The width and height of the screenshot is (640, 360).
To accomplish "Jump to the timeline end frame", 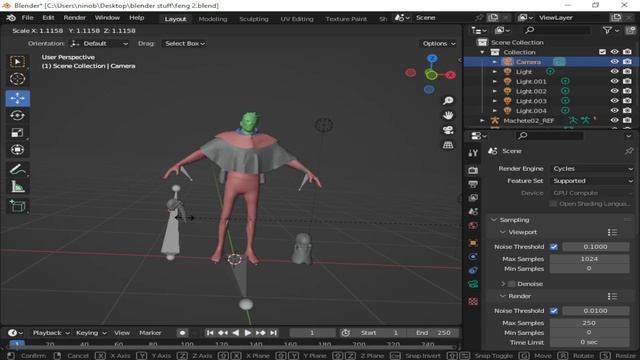I will pyautogui.click(x=273, y=333).
